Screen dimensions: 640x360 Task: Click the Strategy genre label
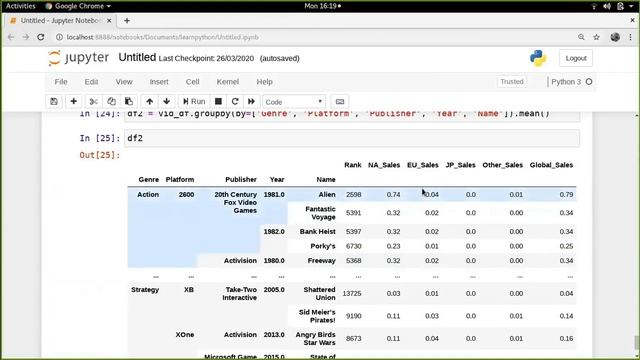[x=145, y=290]
